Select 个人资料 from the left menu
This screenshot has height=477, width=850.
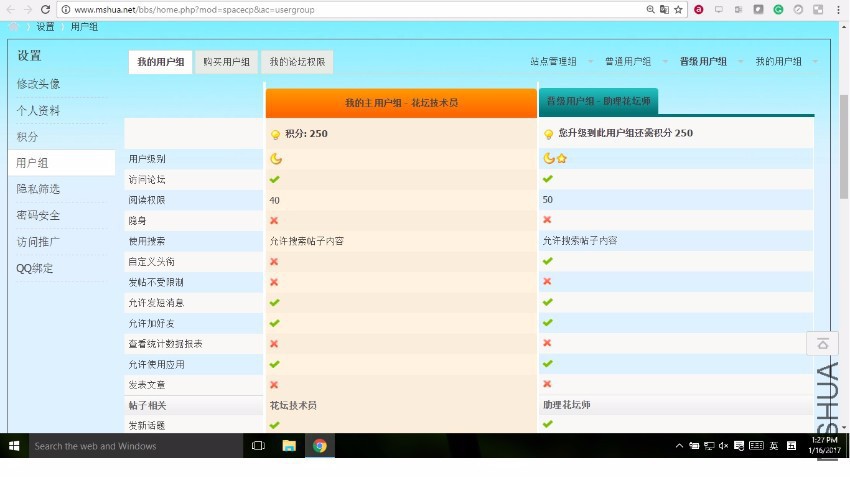[x=38, y=110]
